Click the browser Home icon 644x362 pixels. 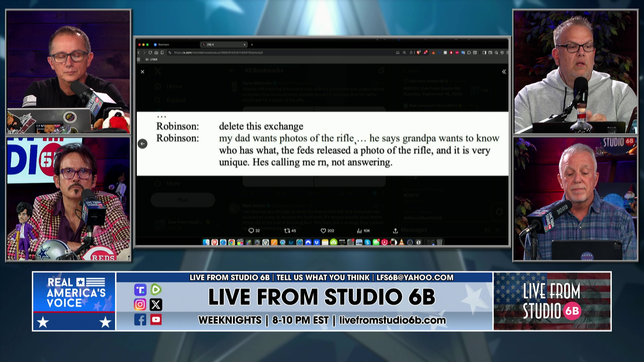tap(156, 53)
